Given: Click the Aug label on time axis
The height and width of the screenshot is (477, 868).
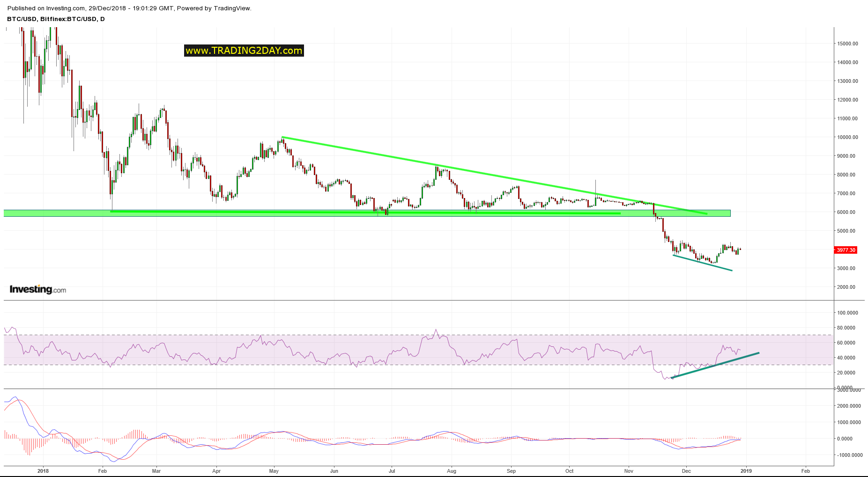Looking at the screenshot, I should (452, 471).
